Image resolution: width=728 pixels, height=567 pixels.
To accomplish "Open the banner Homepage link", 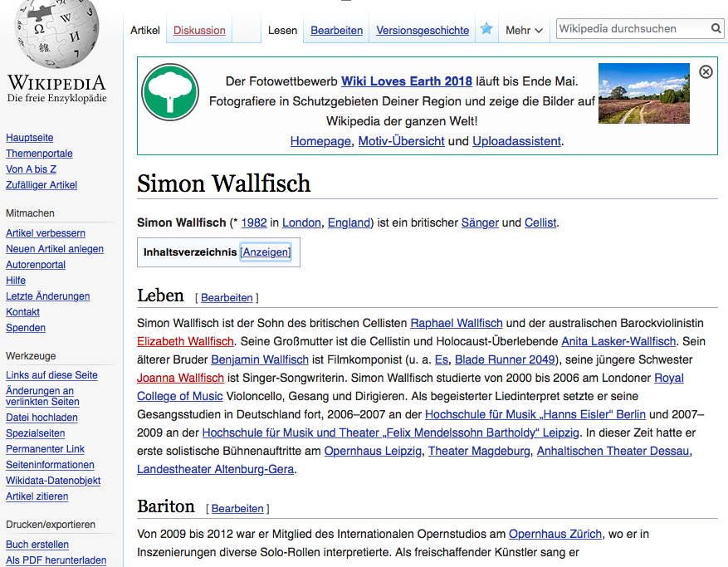I will pyautogui.click(x=320, y=141).
